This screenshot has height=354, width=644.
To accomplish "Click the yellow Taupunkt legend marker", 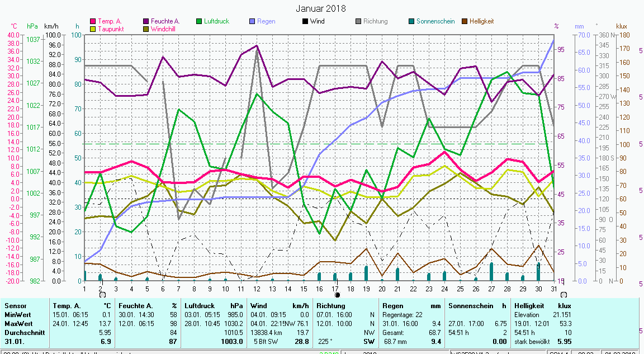I will pyautogui.click(x=93, y=29).
